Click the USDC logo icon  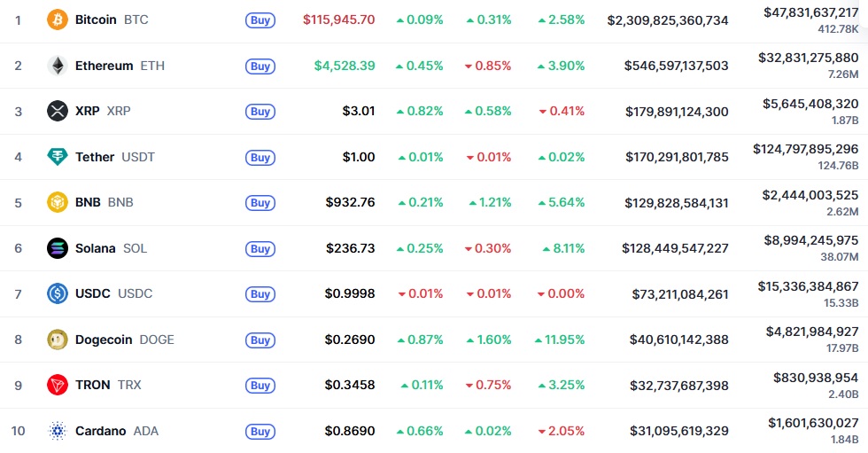point(58,293)
